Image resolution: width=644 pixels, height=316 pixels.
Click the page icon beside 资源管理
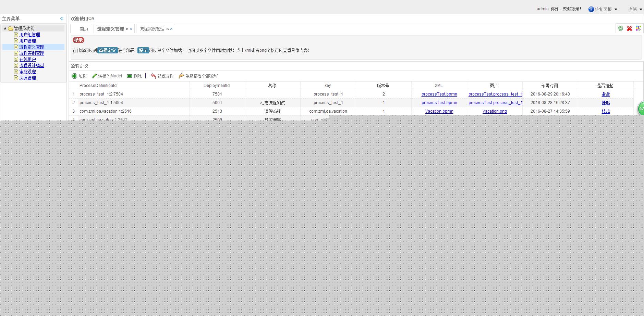point(16,78)
